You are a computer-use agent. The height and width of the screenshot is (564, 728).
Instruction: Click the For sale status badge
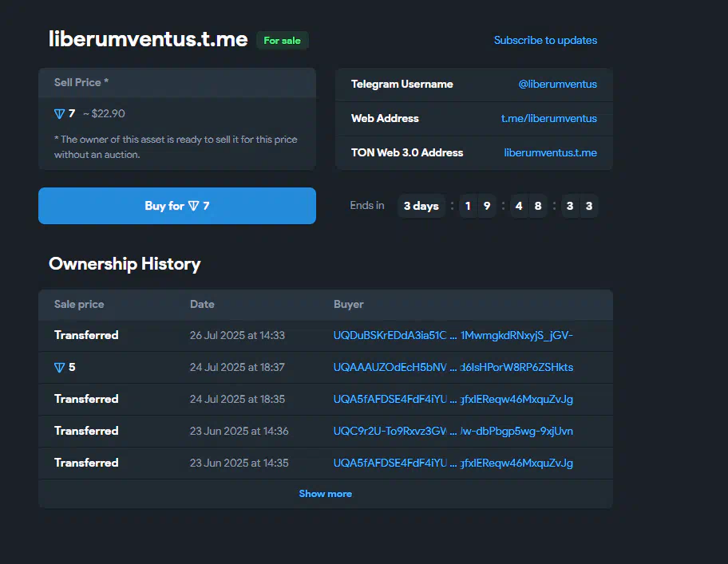[283, 41]
